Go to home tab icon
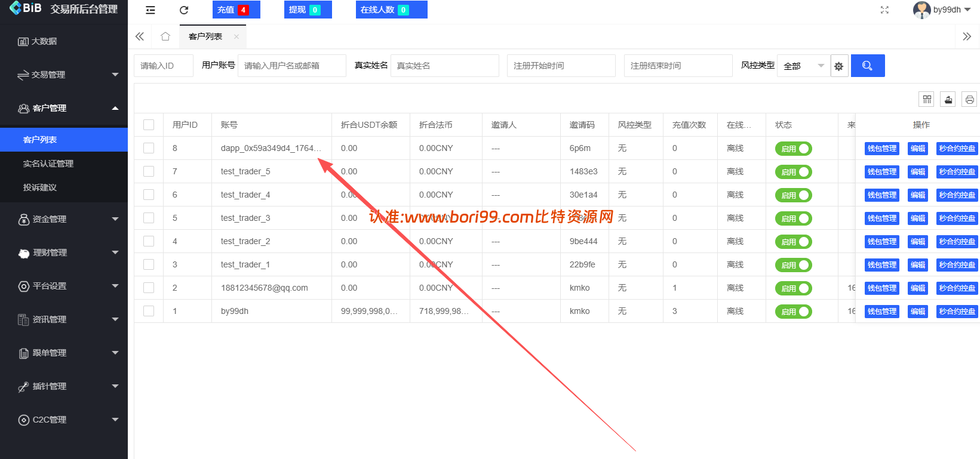Screen dimensions: 980x459 (x=165, y=36)
